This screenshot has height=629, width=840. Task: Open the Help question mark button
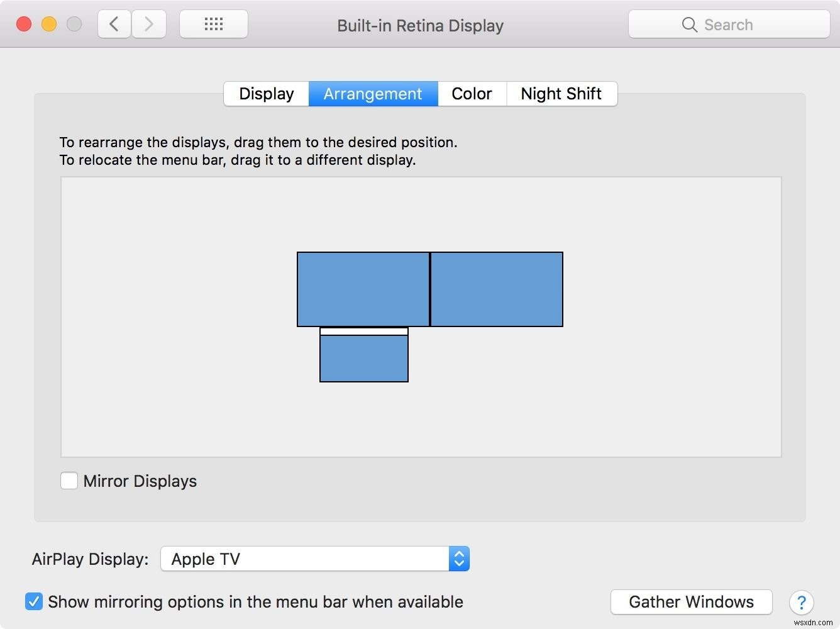point(801,603)
